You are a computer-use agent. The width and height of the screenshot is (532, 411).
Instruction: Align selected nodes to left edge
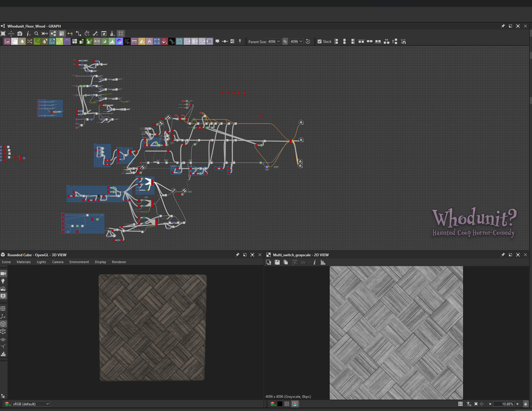(x=337, y=41)
